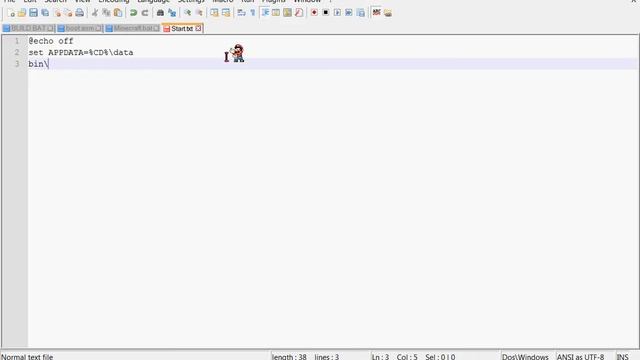Click the '@echo off' line
The width and height of the screenshot is (640, 360).
pyautogui.click(x=51, y=41)
